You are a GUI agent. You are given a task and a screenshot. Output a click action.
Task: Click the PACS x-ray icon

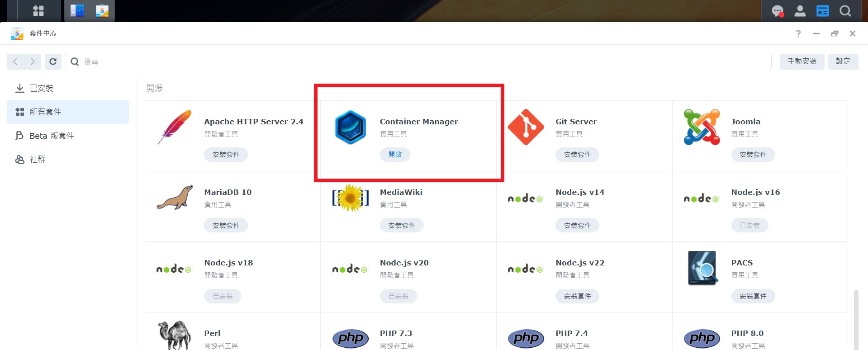pyautogui.click(x=703, y=268)
